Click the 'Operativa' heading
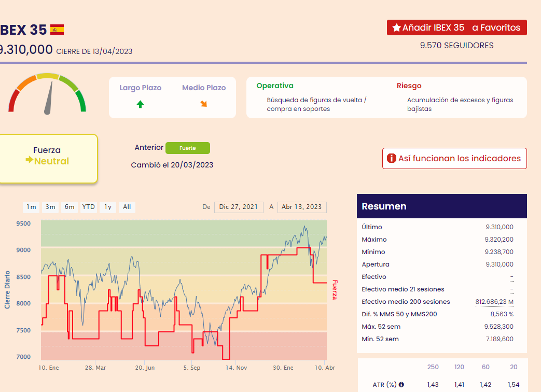This screenshot has width=541, height=392. click(275, 86)
